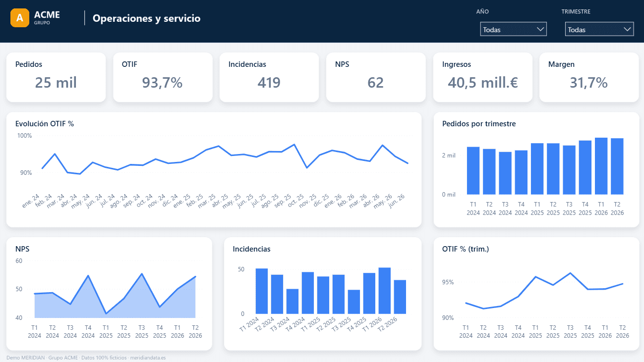Image resolution: width=644 pixels, height=362 pixels.
Task: Select the Incidencias 419 KPI card
Action: 269,77
